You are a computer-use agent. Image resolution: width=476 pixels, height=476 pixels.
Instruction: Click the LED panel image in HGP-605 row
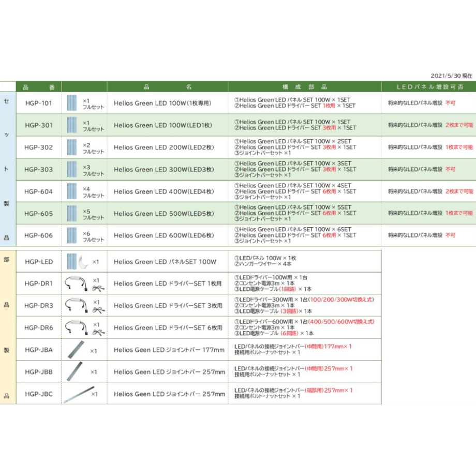(72, 213)
